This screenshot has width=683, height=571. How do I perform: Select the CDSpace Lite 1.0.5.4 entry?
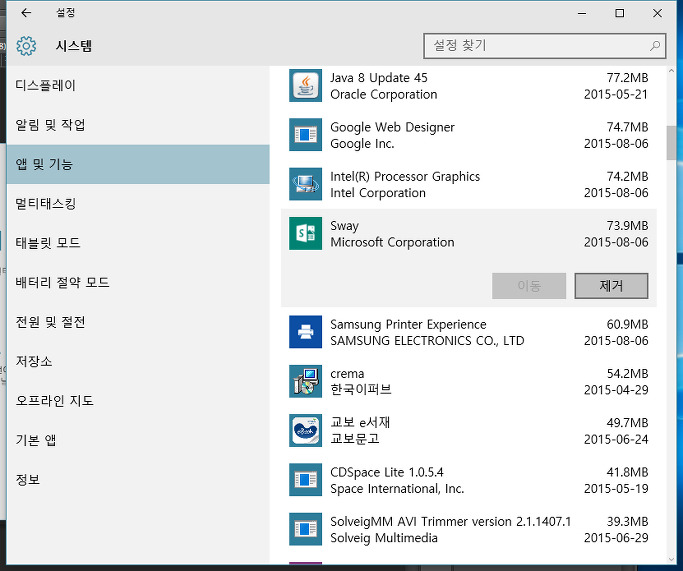click(469, 480)
